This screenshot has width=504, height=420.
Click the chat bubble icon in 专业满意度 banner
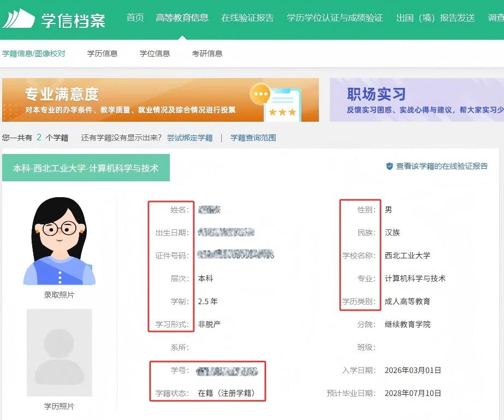(x=260, y=94)
